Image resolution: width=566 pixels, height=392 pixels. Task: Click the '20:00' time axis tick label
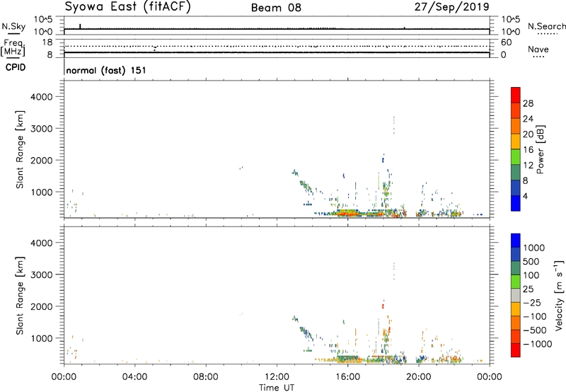[419, 377]
